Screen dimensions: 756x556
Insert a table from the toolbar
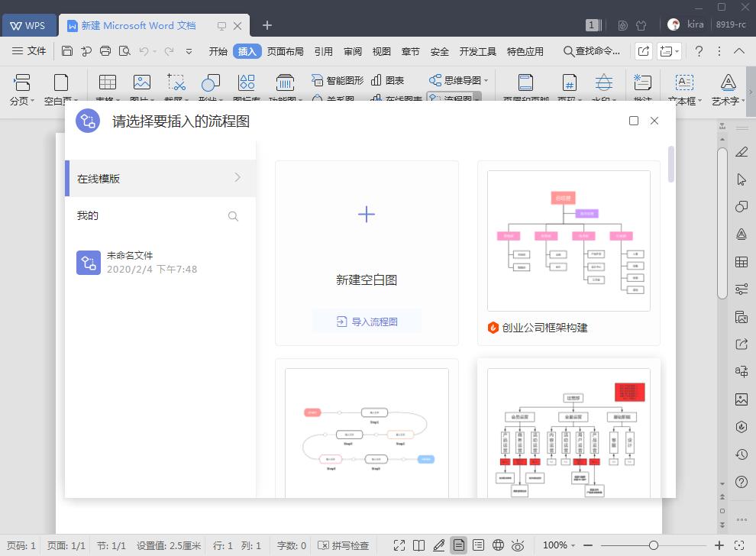[107, 84]
